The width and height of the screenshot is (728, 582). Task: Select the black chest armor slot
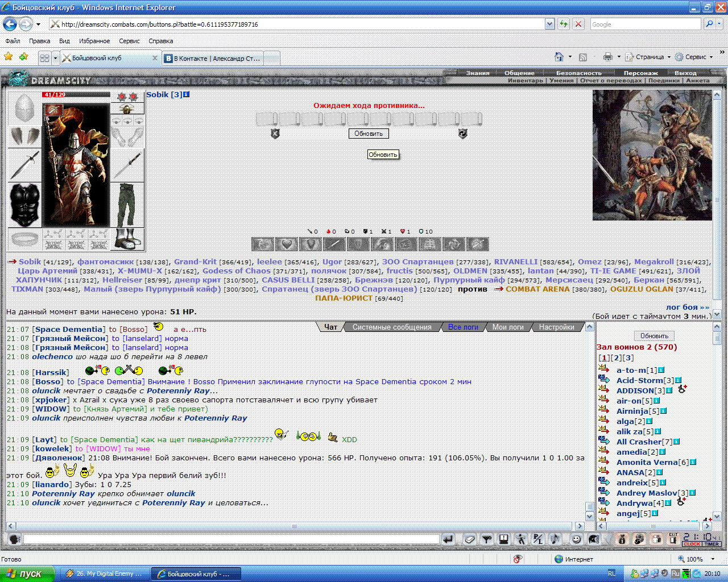25,205
